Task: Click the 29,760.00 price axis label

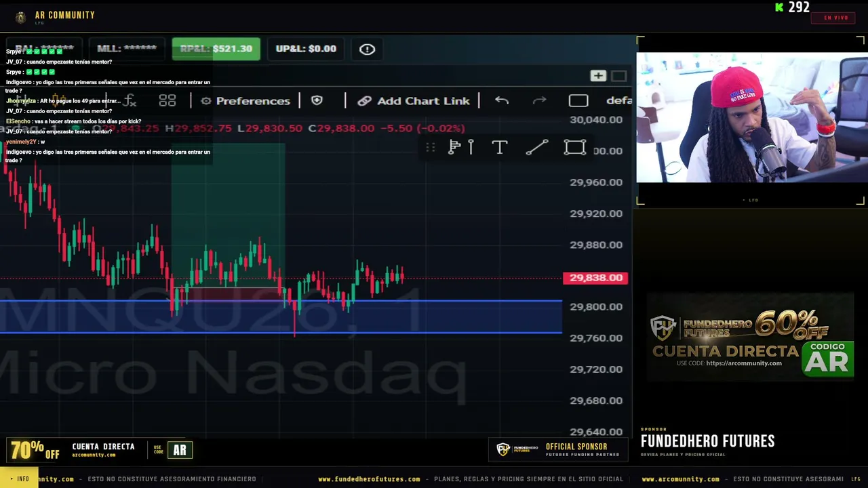Action: click(x=596, y=338)
